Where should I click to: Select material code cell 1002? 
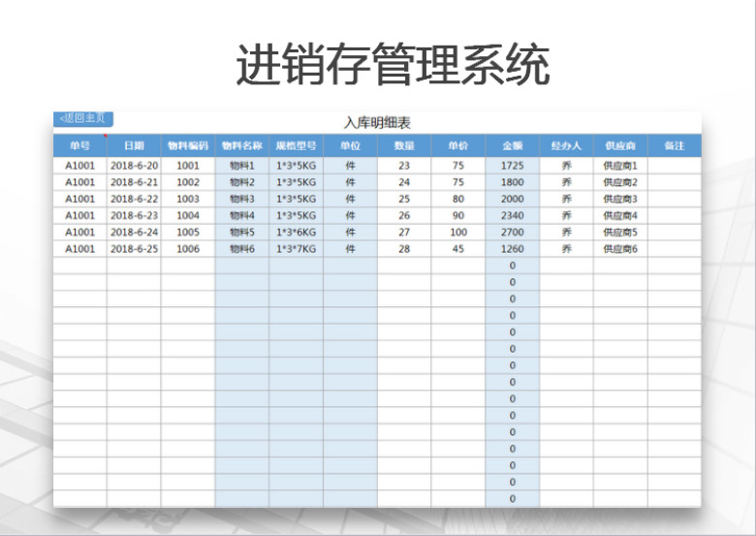[x=188, y=182]
